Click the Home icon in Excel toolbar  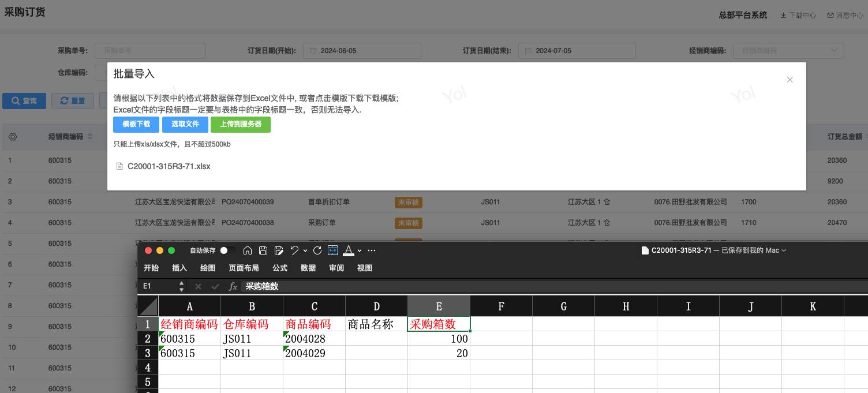pos(248,250)
